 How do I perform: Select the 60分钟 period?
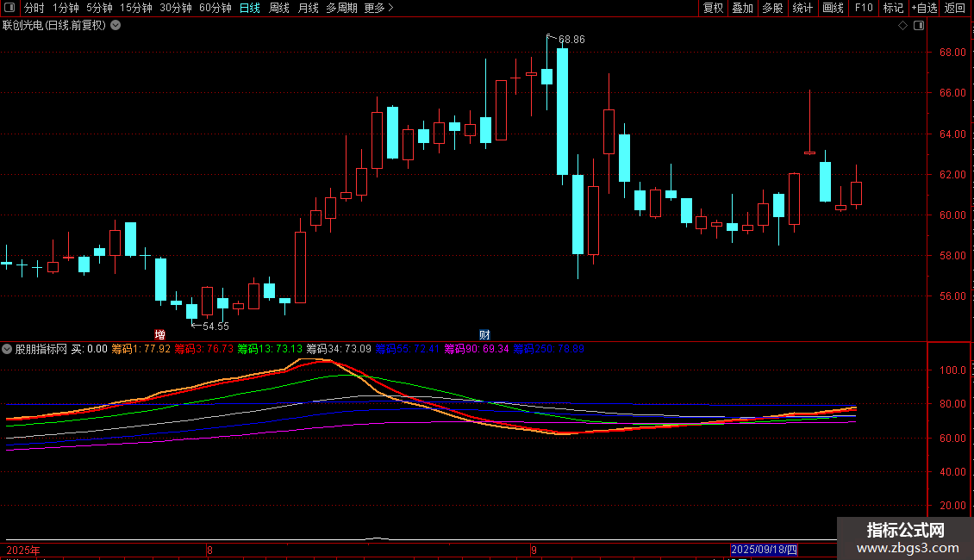tap(215, 8)
